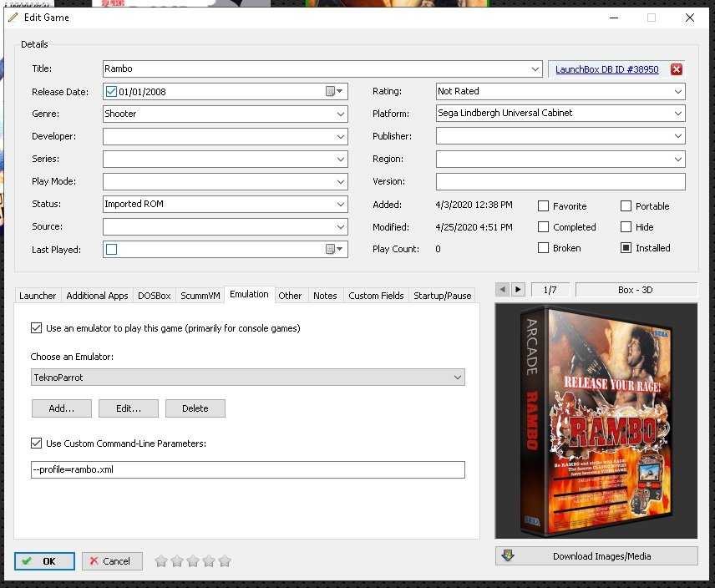Open the LaunchBox DB ID #38950 link
The width and height of the screenshot is (715, 588).
click(x=607, y=69)
